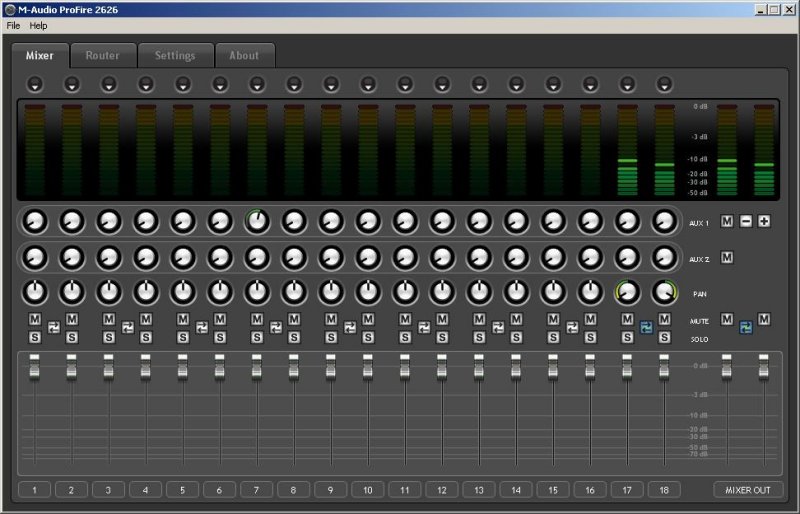The image size is (800, 514).
Task: Click the stereo link icon between channels 15 and 16
Action: pyautogui.click(x=572, y=328)
